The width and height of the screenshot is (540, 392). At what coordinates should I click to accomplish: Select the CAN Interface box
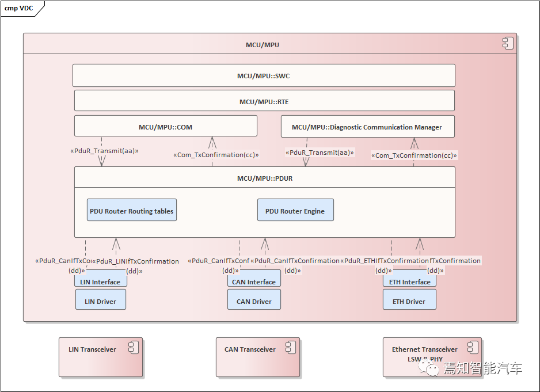tap(254, 281)
